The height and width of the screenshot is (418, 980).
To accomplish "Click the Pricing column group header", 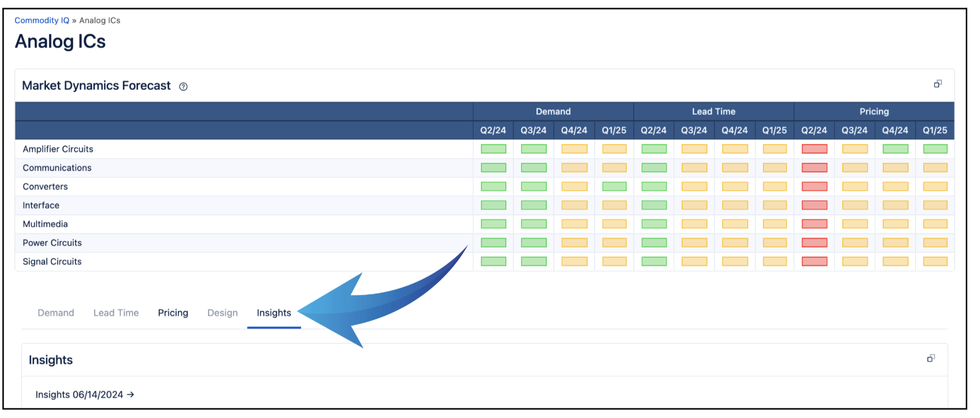I will pyautogui.click(x=874, y=112).
